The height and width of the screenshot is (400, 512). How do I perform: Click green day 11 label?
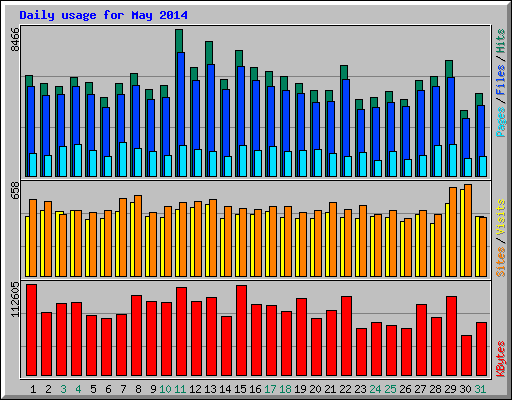click(x=180, y=389)
